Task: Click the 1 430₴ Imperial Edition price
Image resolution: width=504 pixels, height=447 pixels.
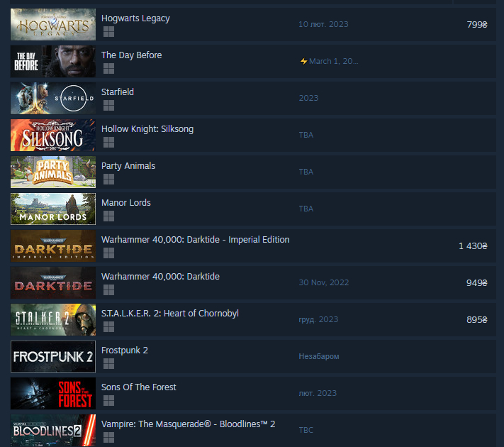Action: (x=473, y=246)
